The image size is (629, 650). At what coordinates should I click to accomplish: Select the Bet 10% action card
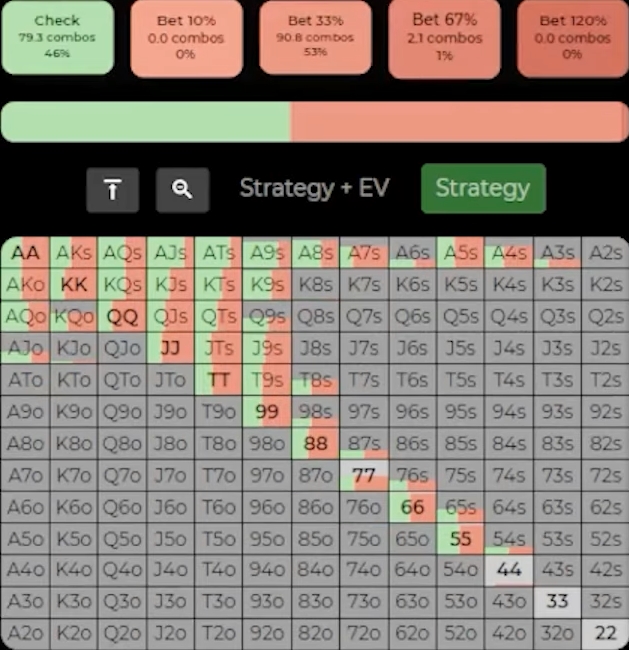coord(186,37)
